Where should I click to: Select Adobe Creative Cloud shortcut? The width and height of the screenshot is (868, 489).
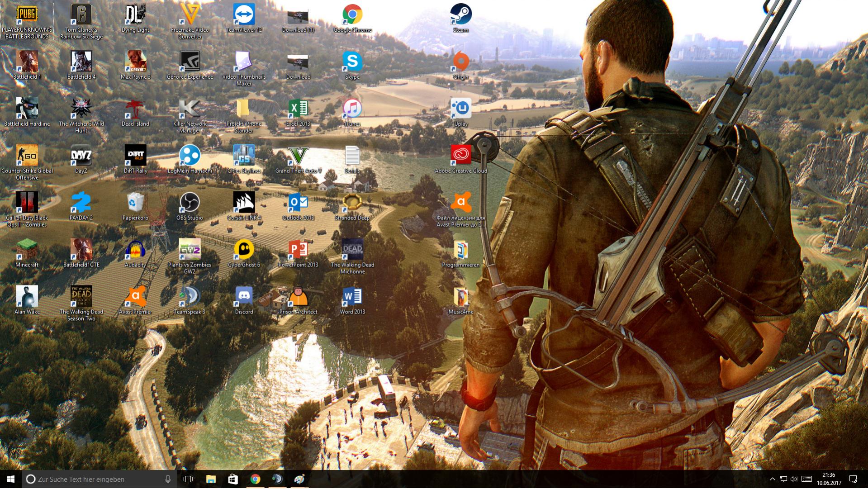[x=461, y=159]
